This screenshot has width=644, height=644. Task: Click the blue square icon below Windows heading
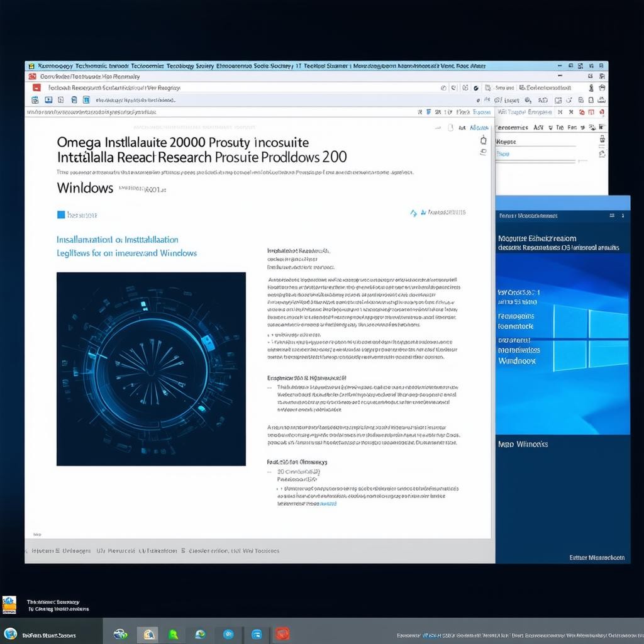[61, 214]
